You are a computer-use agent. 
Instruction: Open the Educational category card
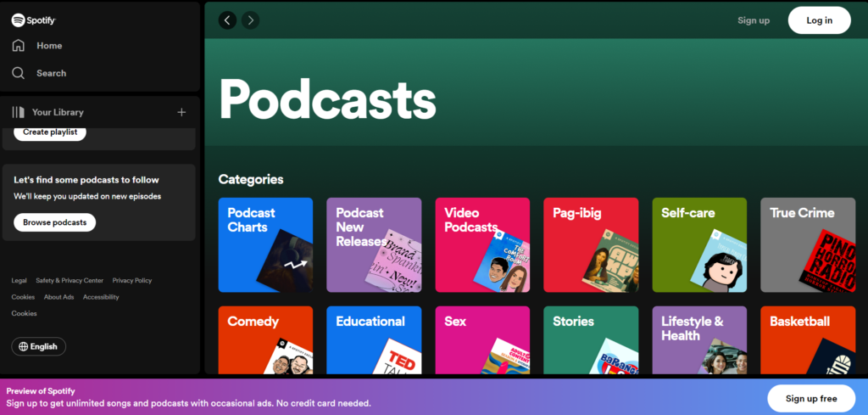pyautogui.click(x=374, y=340)
